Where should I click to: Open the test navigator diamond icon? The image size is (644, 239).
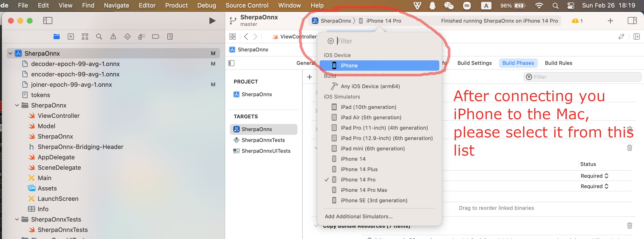127,37
